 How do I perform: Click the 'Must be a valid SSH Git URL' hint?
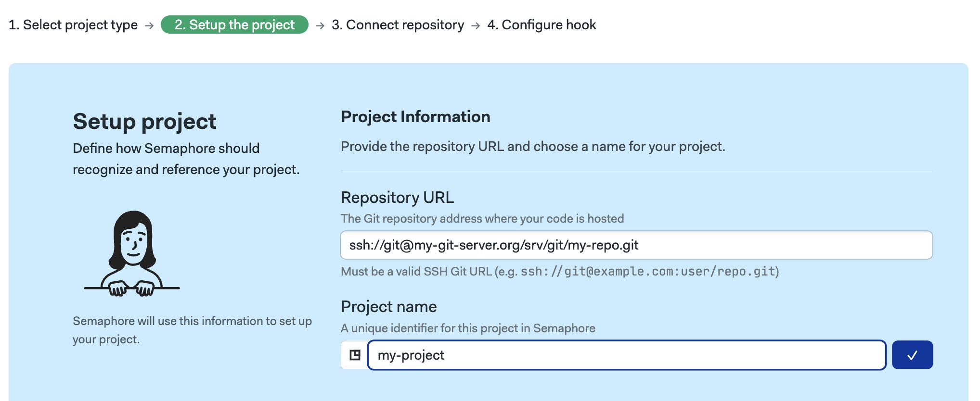coord(560,272)
